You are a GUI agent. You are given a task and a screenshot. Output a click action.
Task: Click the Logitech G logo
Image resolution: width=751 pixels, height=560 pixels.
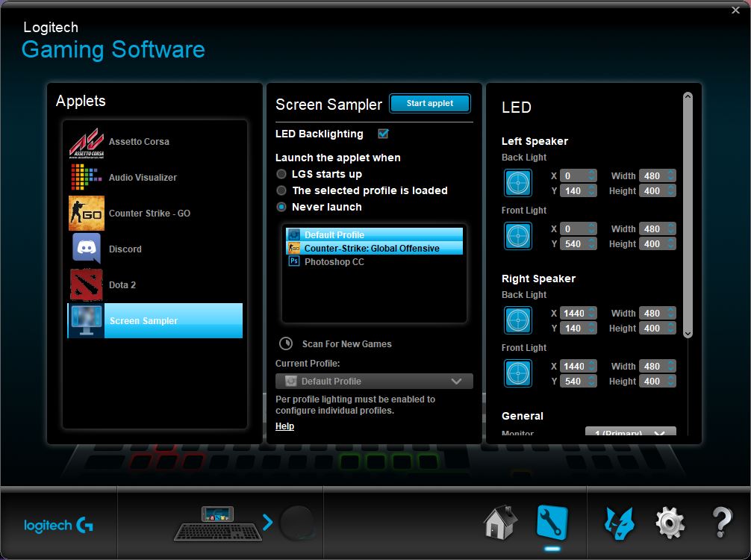pyautogui.click(x=58, y=526)
